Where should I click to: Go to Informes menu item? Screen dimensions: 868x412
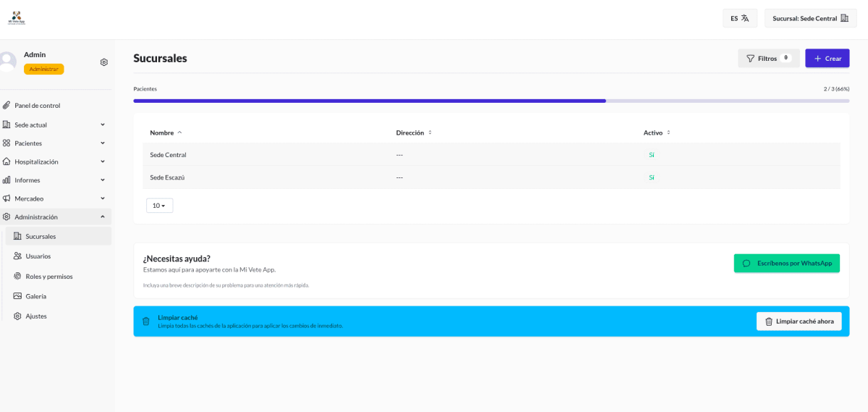[27, 180]
